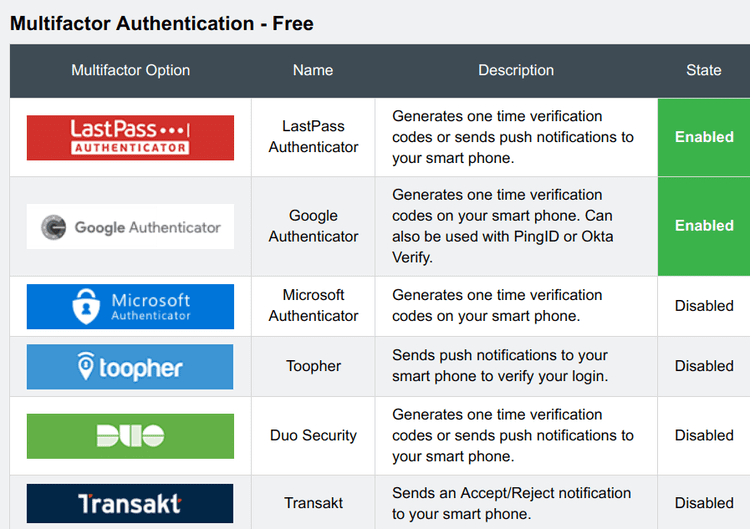The height and width of the screenshot is (529, 750).
Task: Click the Toopher Disabled state cell
Action: (704, 366)
